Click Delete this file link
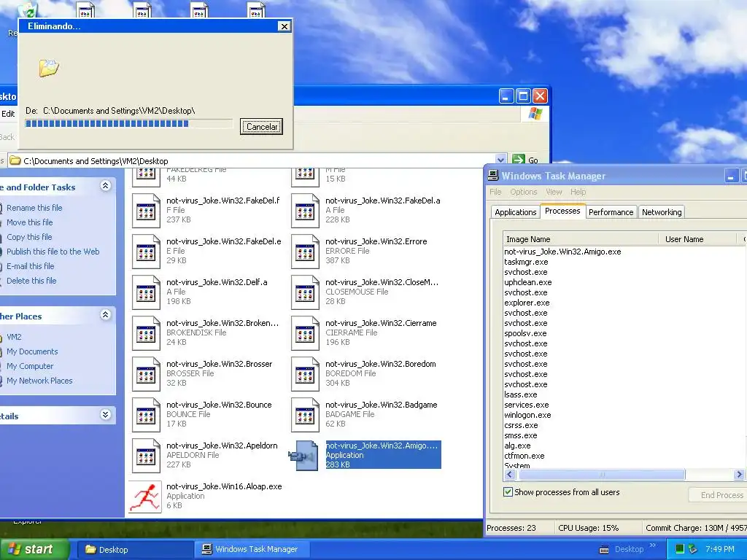The height and width of the screenshot is (560, 747). coord(31,281)
